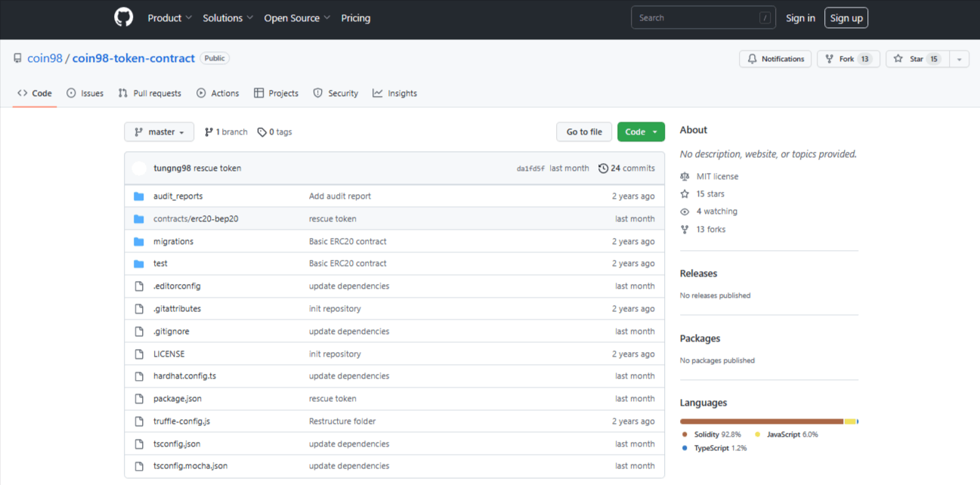Click the file icon for tsconfig.mocha.json
This screenshot has height=485, width=980.
click(139, 466)
